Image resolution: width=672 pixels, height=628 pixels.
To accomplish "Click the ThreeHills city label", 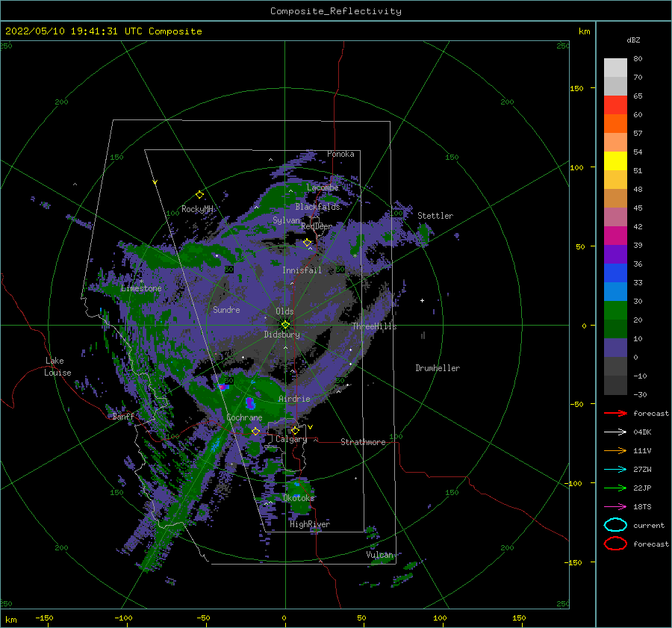I will [x=375, y=326].
